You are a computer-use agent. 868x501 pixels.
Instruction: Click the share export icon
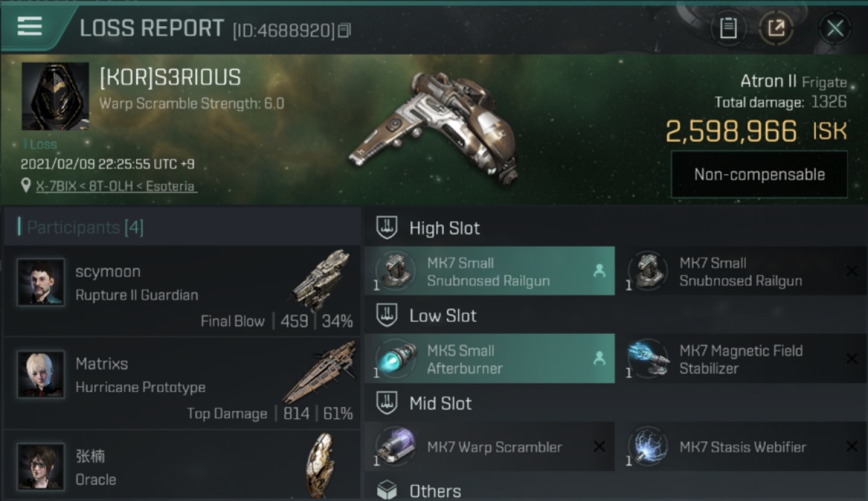coord(776,29)
